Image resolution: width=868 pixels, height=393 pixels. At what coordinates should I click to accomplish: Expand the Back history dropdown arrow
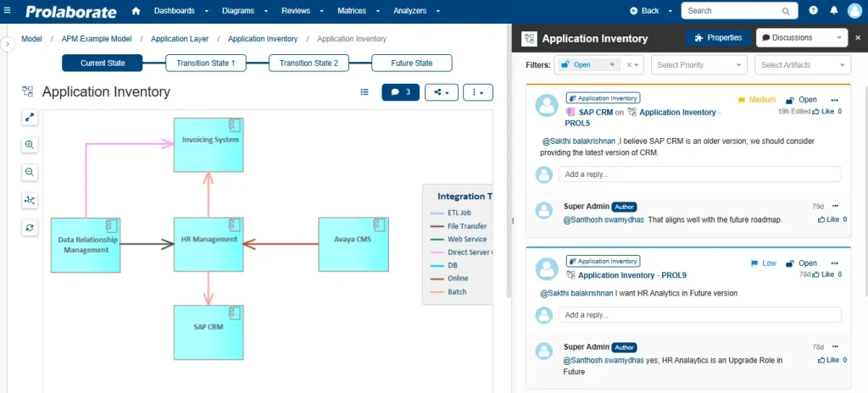tap(670, 11)
